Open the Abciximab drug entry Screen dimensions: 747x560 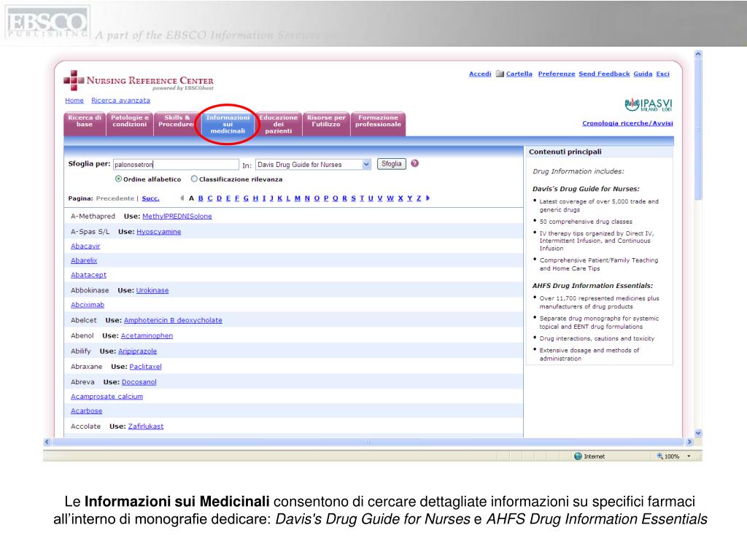click(88, 305)
